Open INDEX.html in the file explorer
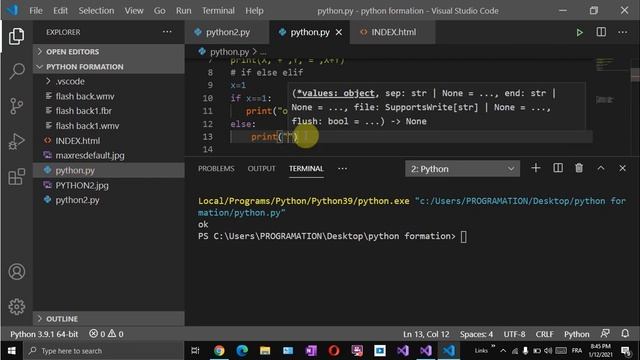Viewport: 640px width, 360px height. pos(109,141)
